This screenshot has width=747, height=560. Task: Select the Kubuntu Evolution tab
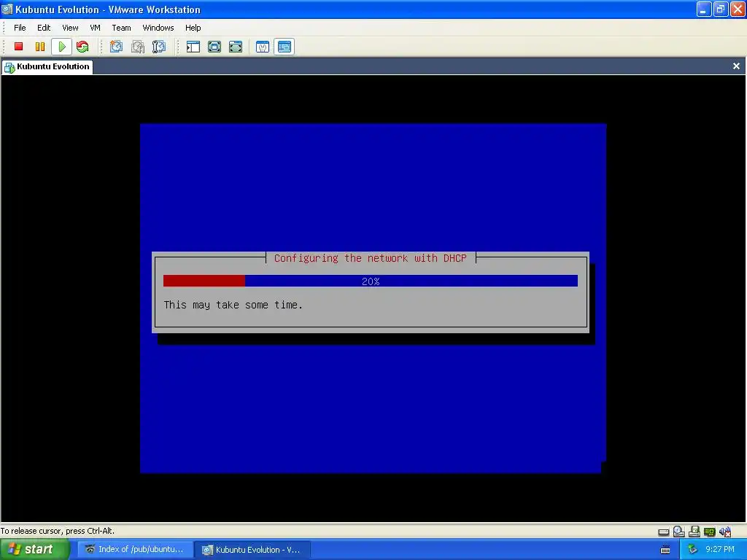tap(47, 66)
